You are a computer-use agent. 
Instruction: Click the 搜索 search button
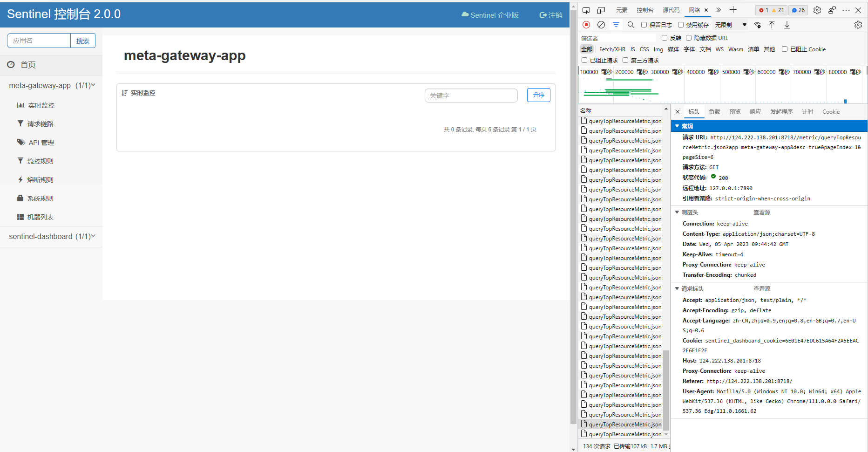point(83,41)
